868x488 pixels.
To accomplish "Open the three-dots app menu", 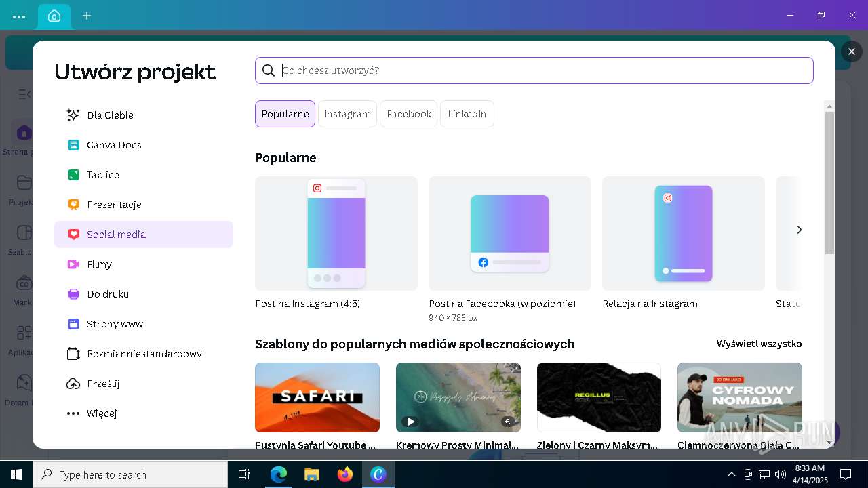I will click(x=19, y=16).
